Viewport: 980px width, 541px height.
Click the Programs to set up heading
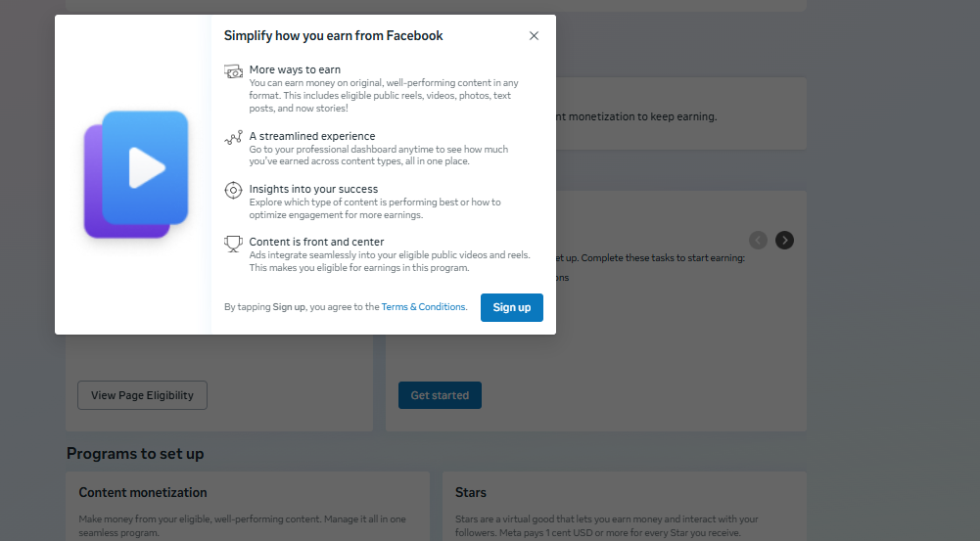[135, 454]
